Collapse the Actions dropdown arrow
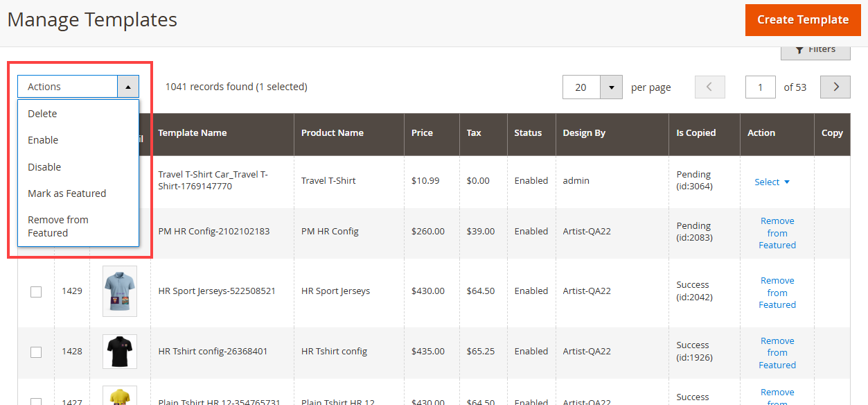The height and width of the screenshot is (405, 868). (128, 87)
